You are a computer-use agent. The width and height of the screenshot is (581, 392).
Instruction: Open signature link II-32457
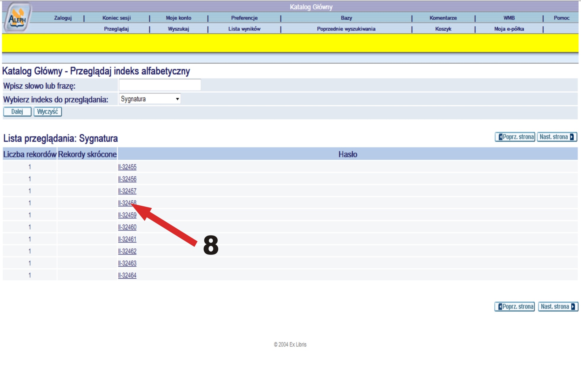click(127, 191)
